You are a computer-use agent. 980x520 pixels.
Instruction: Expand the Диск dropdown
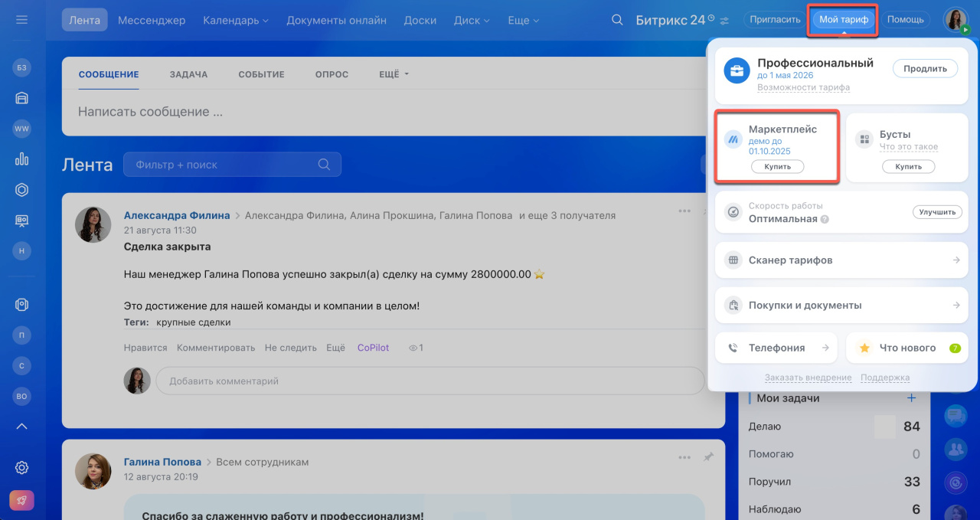(472, 20)
